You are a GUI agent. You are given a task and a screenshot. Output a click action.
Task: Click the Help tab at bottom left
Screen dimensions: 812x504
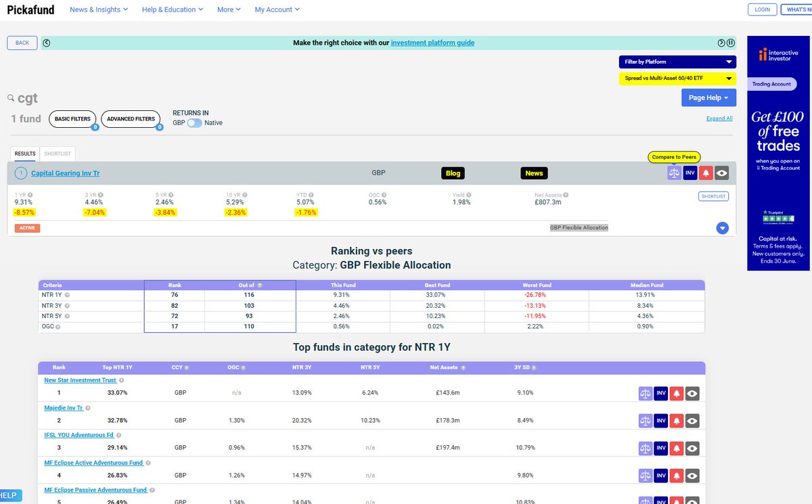(10, 495)
